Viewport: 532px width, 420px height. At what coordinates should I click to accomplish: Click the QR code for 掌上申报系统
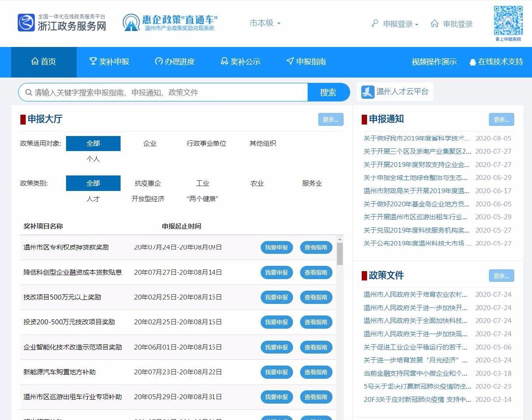click(508, 21)
